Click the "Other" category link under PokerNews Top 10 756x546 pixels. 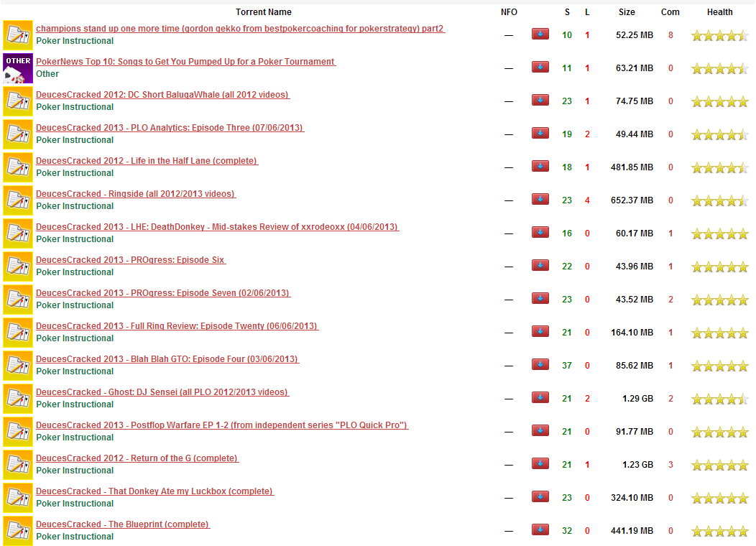(47, 74)
